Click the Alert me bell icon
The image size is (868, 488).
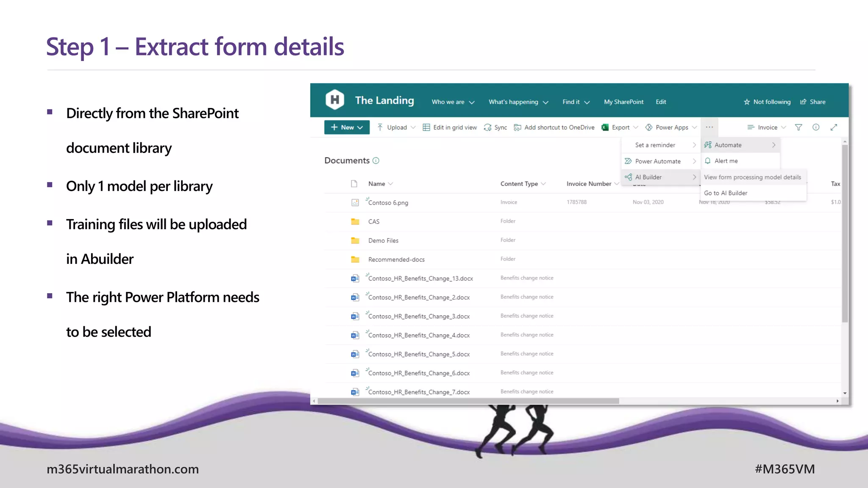pyautogui.click(x=708, y=161)
